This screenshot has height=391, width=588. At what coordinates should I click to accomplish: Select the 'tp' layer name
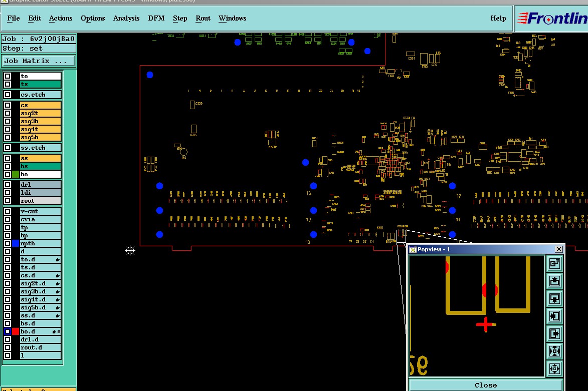(x=41, y=228)
